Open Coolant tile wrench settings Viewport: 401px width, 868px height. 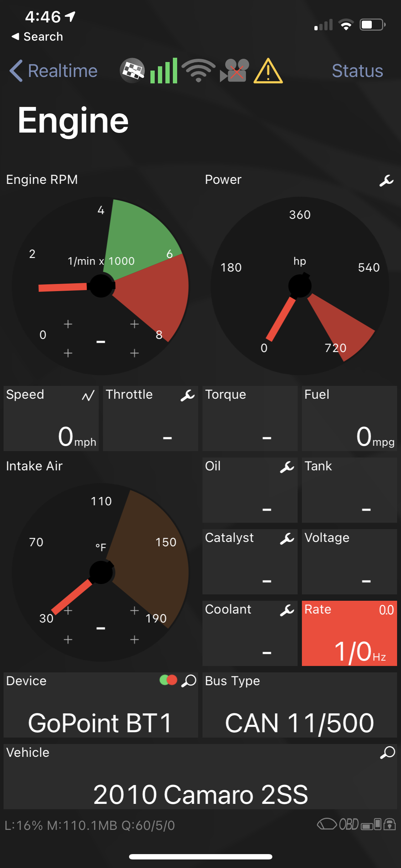pos(287,610)
